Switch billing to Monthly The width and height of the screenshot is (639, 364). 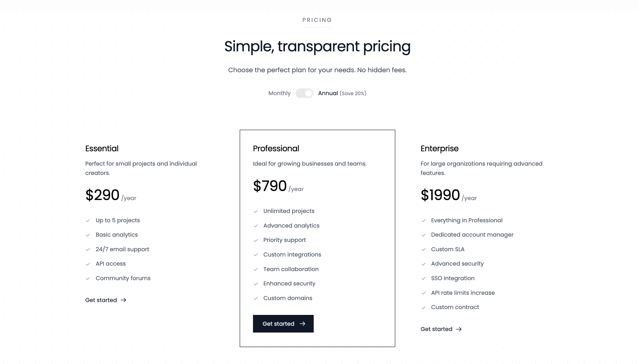(279, 93)
